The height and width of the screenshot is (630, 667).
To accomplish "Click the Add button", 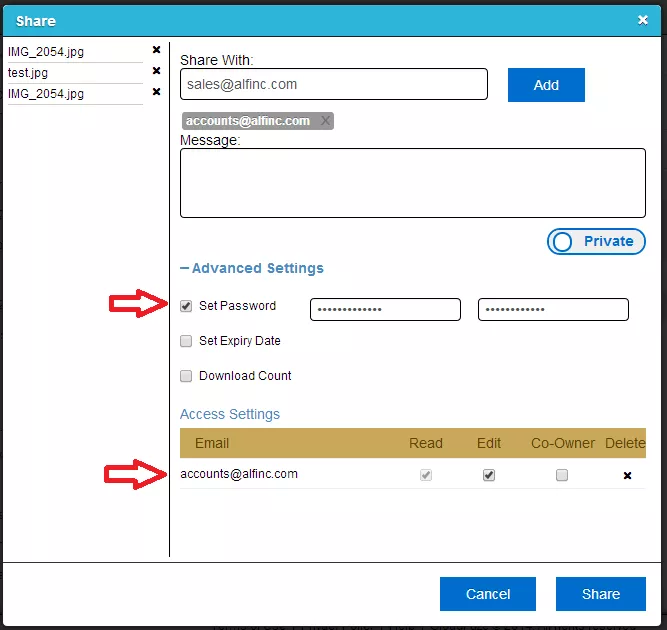I will (x=546, y=85).
